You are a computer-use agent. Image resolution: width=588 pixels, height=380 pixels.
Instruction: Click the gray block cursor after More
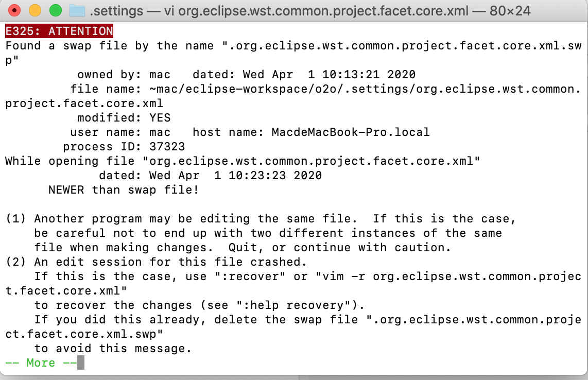tap(80, 363)
